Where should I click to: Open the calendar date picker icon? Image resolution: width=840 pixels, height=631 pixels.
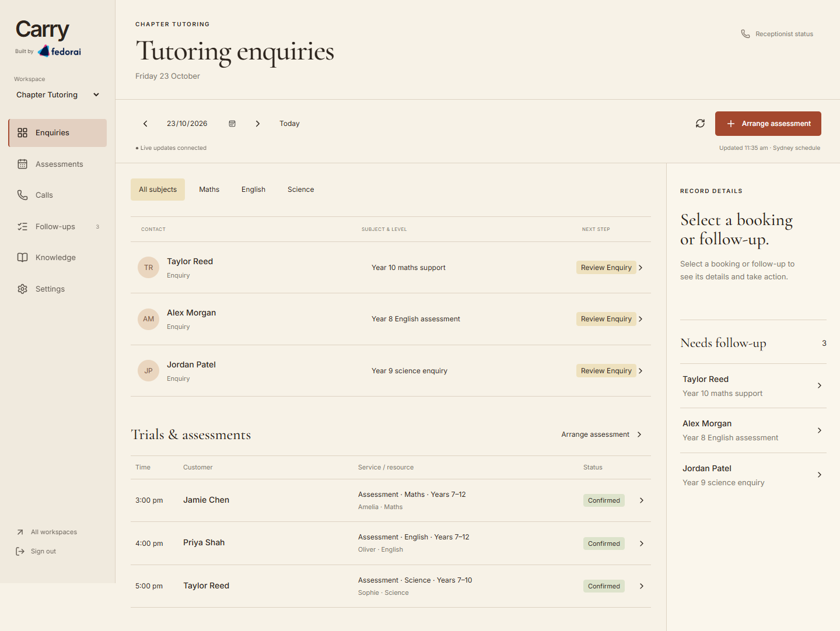232,124
